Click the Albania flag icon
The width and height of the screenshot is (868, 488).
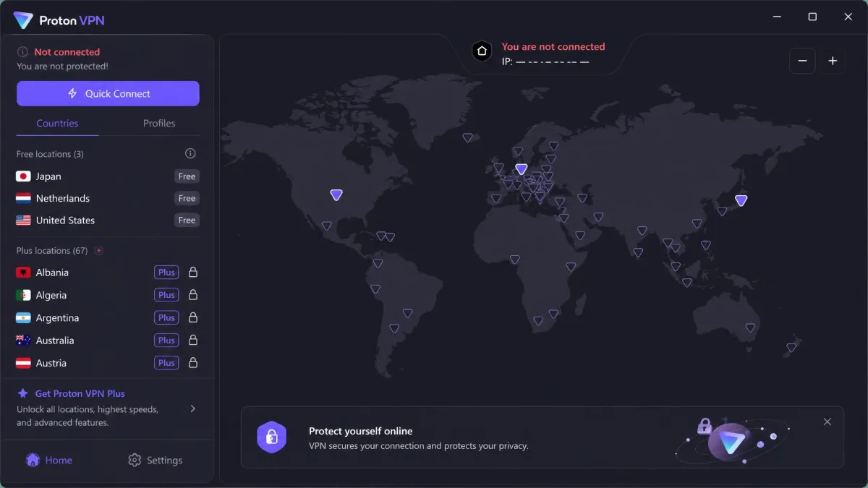pyautogui.click(x=23, y=273)
